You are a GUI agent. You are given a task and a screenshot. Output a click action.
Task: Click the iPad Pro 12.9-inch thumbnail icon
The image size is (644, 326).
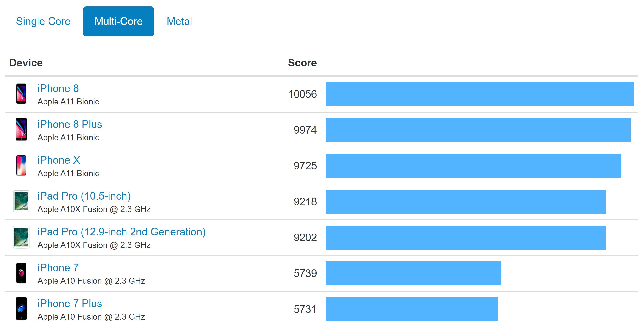point(21,237)
